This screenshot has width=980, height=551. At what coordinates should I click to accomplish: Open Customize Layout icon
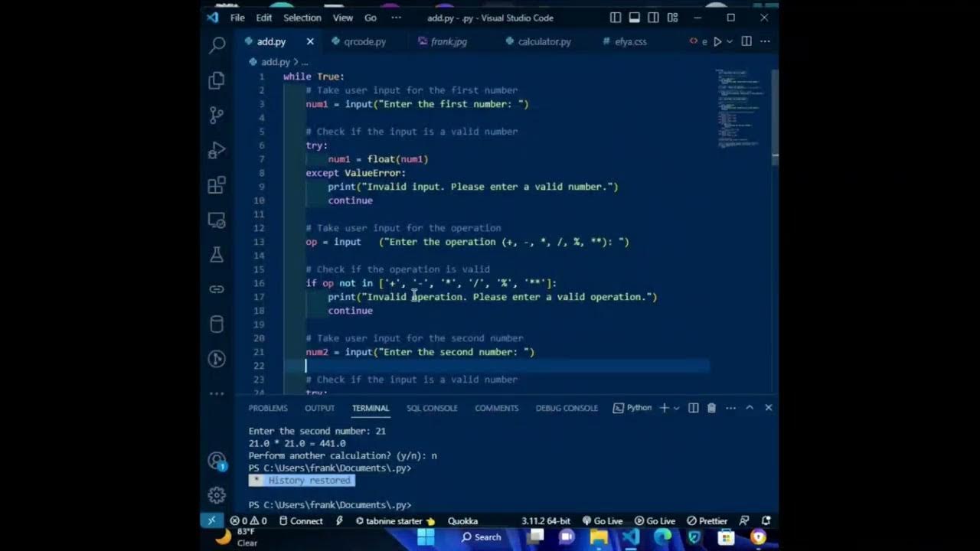[x=672, y=18]
